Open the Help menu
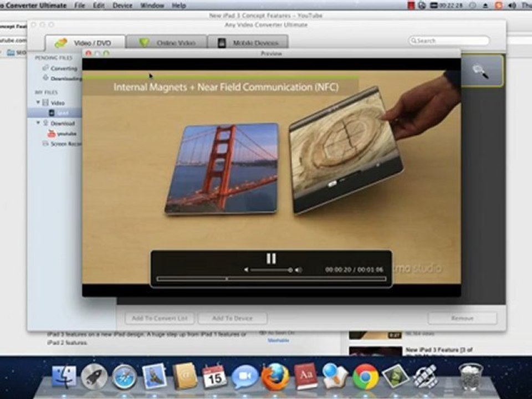Screen dimensions: 532x399 click(x=178, y=6)
